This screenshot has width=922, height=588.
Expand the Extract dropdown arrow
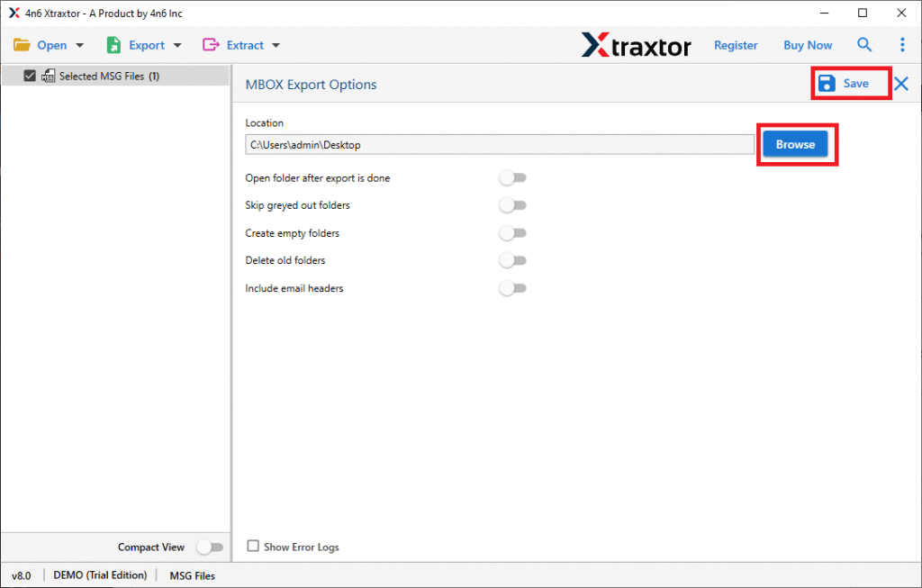275,44
